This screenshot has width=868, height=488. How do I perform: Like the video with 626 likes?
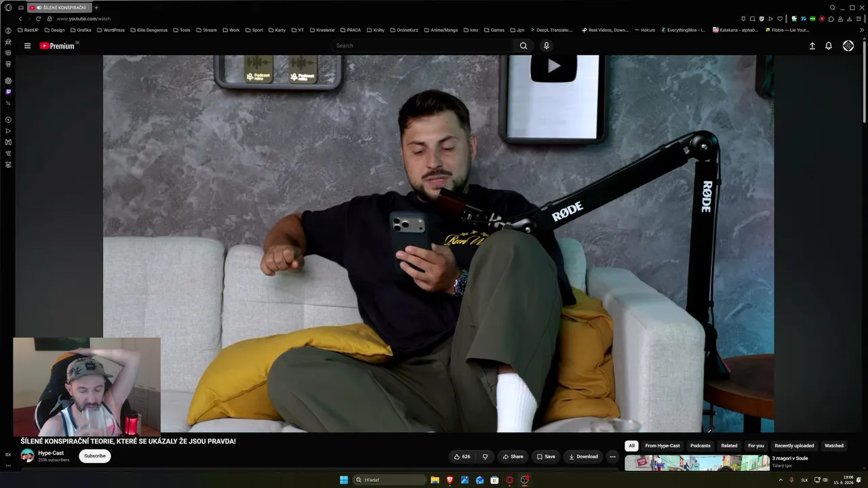(x=462, y=457)
